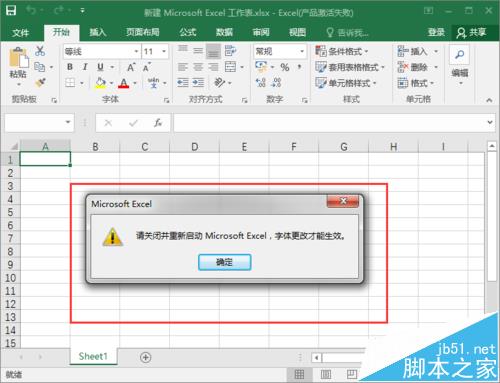Select bottom align icon
Image resolution: width=500 pixels, height=383 pixels.
pyautogui.click(x=213, y=51)
